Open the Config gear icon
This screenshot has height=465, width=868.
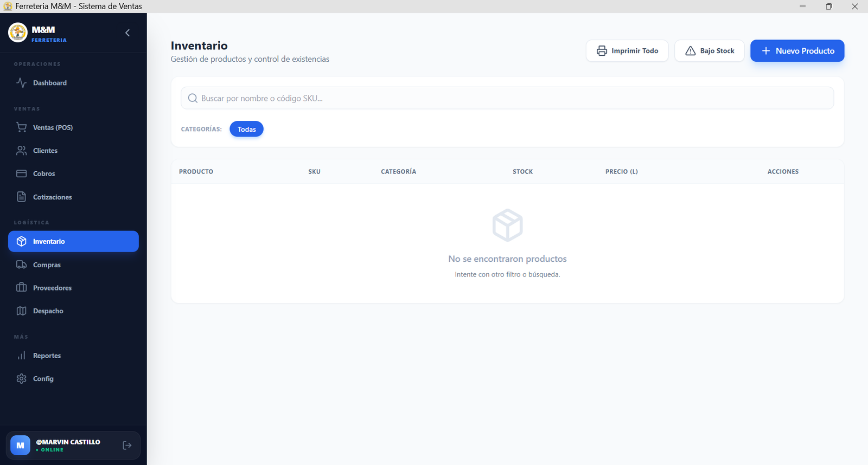pyautogui.click(x=21, y=378)
